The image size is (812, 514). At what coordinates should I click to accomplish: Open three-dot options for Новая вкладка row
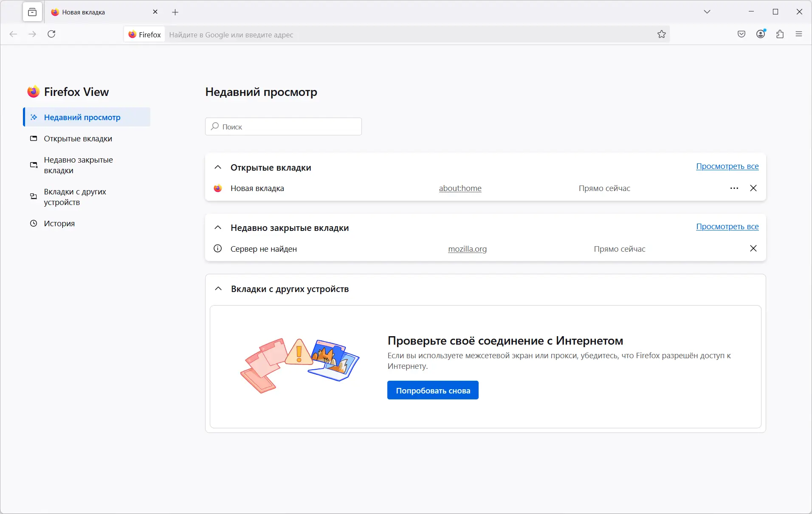click(x=734, y=188)
